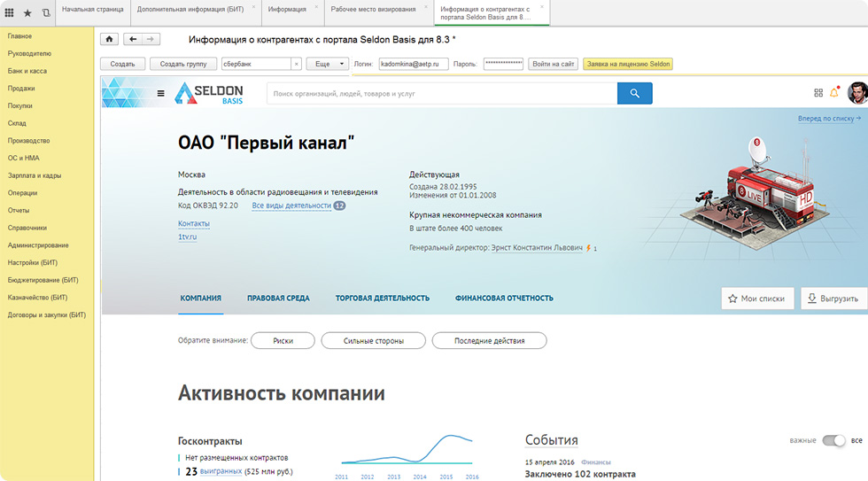This screenshot has height=481, width=868.
Task: Click the Seldon search input field
Action: click(441, 93)
